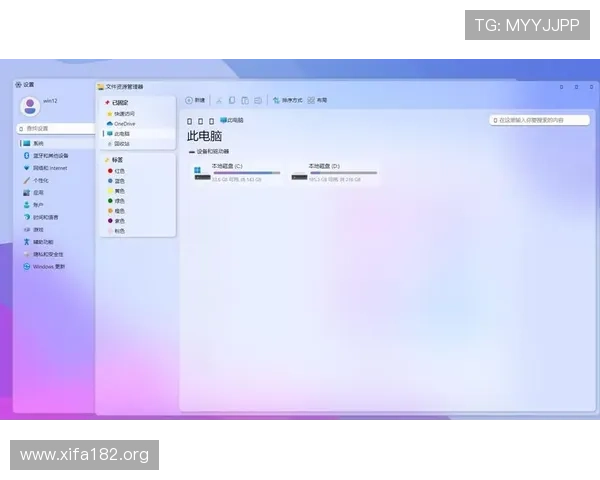Maximize the File Explorer window

click(x=576, y=87)
